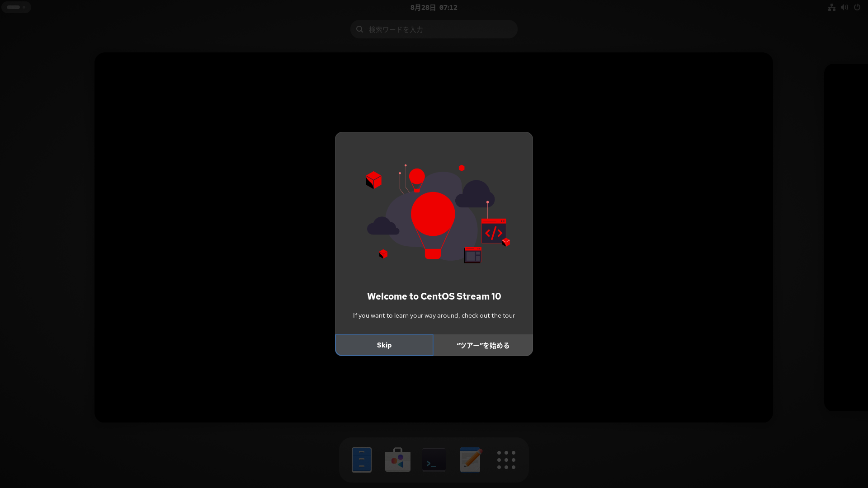Viewport: 868px width, 488px height.
Task: Click the network status icon
Action: [x=831, y=7]
